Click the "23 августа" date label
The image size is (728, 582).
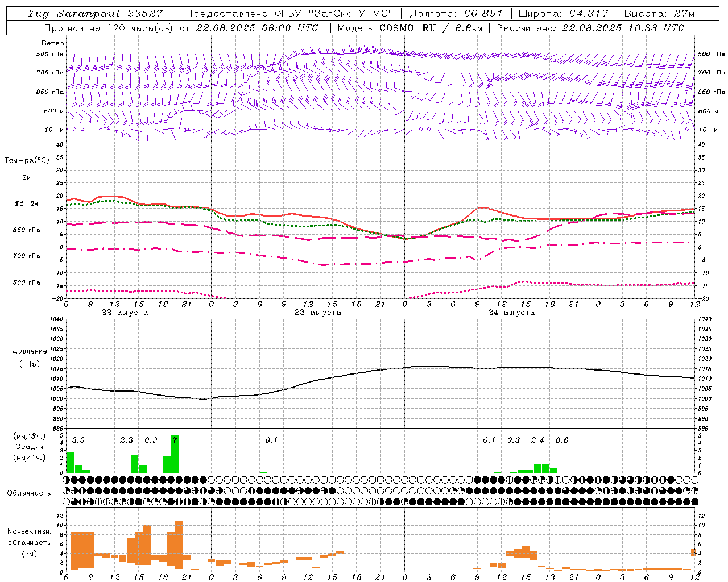(x=318, y=313)
